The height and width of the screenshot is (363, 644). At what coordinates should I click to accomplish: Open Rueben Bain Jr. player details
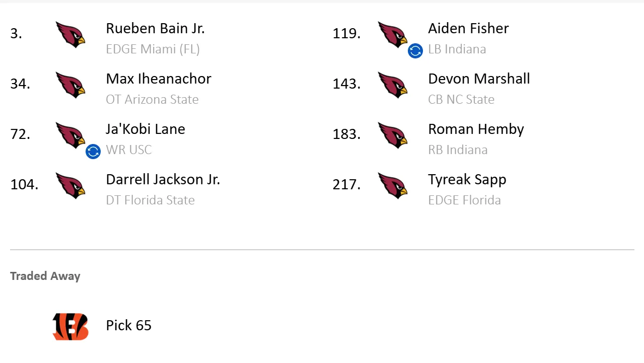pyautogui.click(x=155, y=29)
